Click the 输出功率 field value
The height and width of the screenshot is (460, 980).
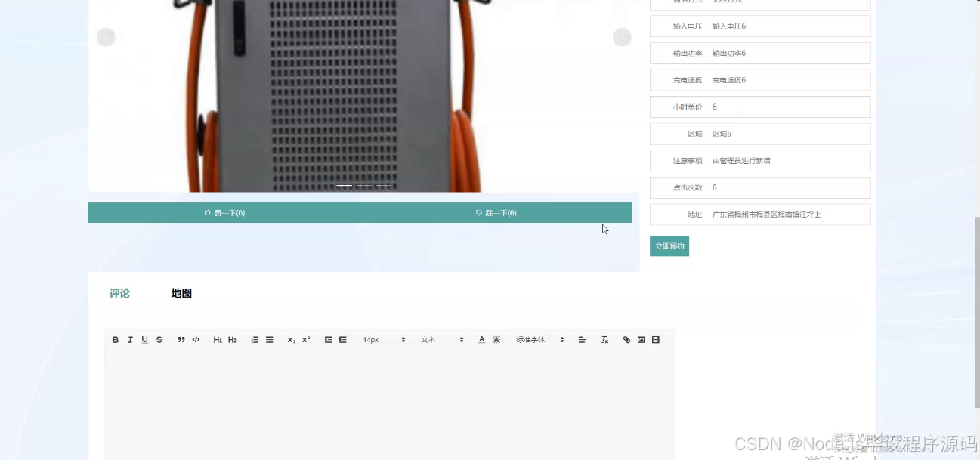click(x=729, y=53)
